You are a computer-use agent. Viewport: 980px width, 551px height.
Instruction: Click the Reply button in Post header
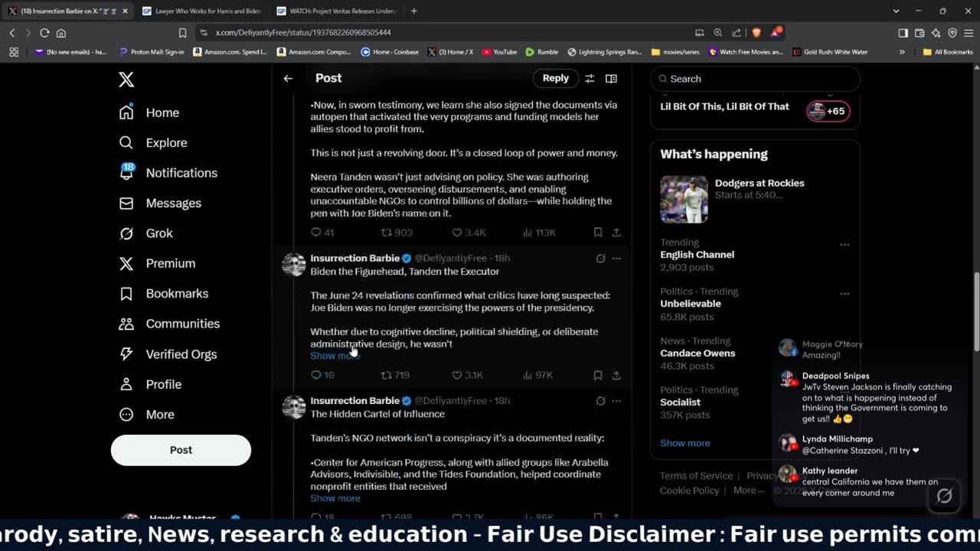[x=555, y=78]
